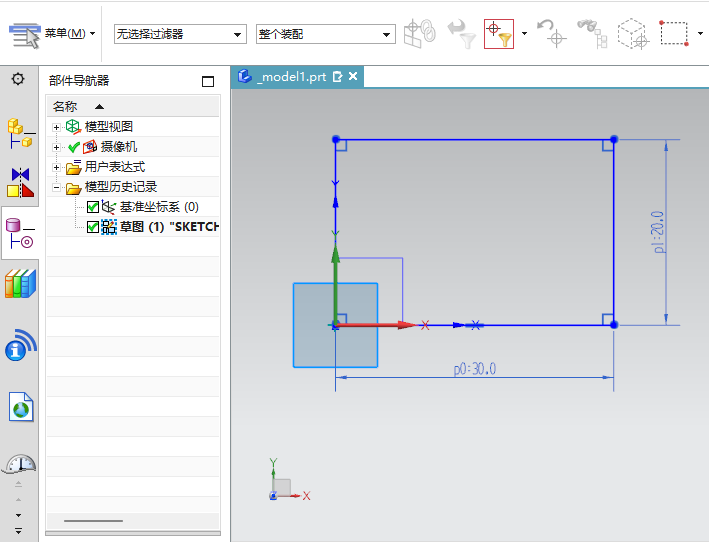The image size is (709, 542).
Task: Select the 用户表达式 folder item
Action: point(114,167)
